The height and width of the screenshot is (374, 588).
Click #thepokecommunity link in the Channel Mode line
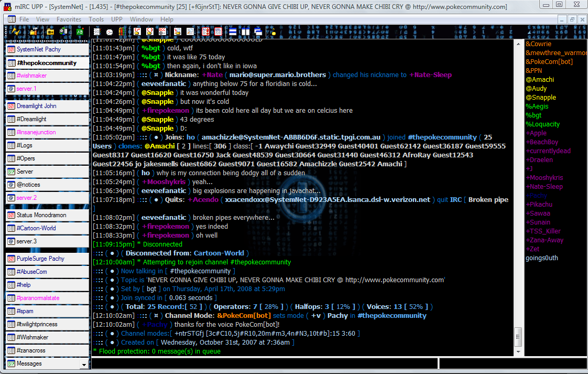pos(392,316)
